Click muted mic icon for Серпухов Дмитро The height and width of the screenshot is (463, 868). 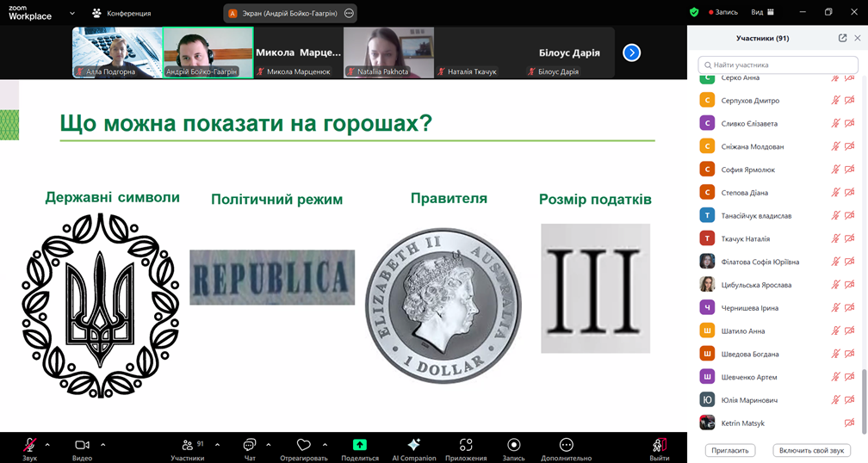point(835,101)
